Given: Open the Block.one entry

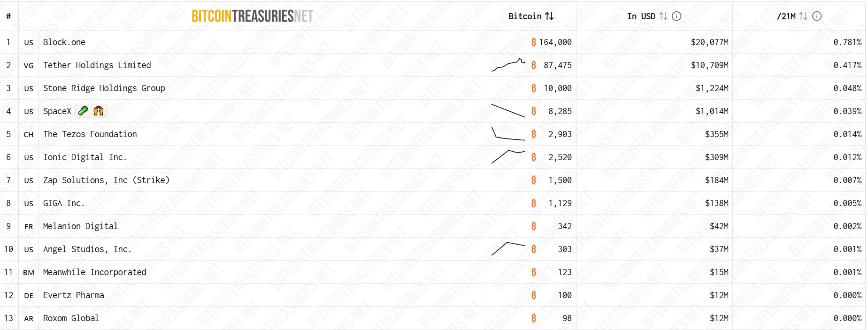Looking at the screenshot, I should click(64, 42).
